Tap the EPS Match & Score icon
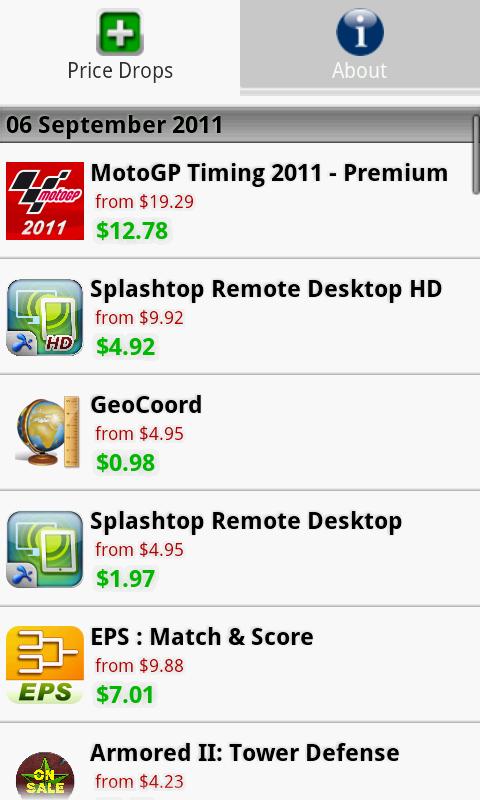Screen dimensions: 480x800 point(45,665)
